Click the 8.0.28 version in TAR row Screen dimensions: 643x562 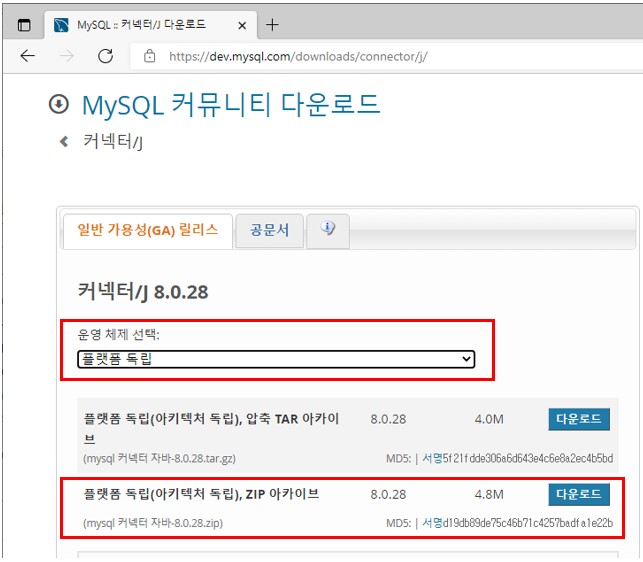pyautogui.click(x=388, y=419)
